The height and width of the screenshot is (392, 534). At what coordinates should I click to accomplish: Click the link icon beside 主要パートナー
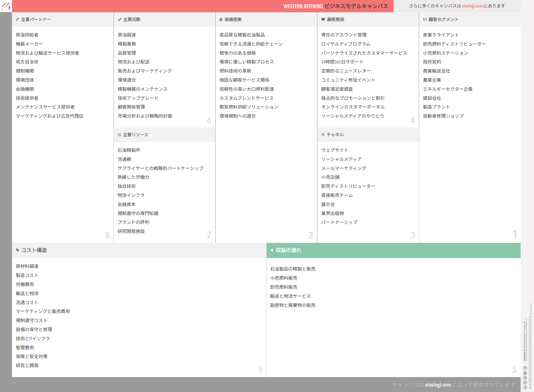click(x=17, y=19)
